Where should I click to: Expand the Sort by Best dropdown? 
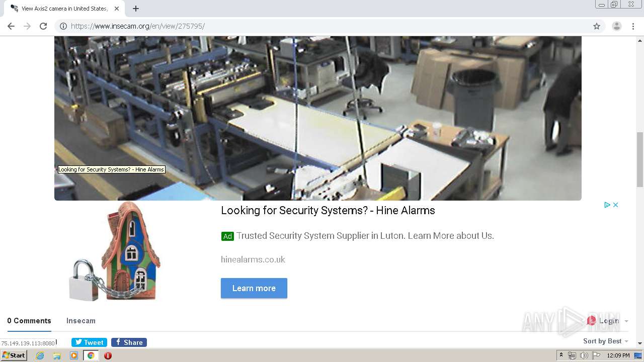click(x=606, y=341)
